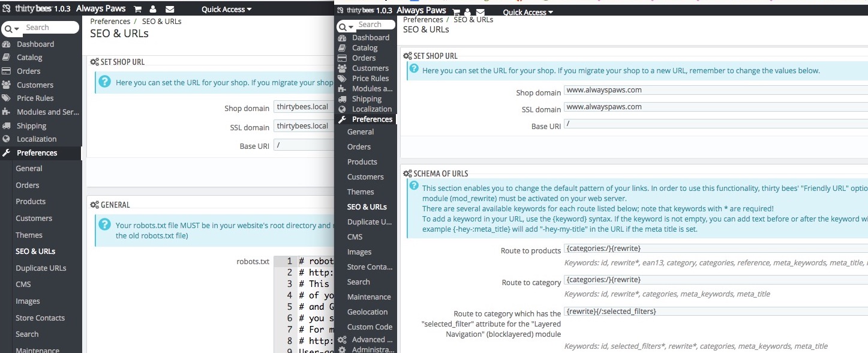This screenshot has width=868, height=353.
Task: Select the Localization pin icon
Action: (7, 139)
